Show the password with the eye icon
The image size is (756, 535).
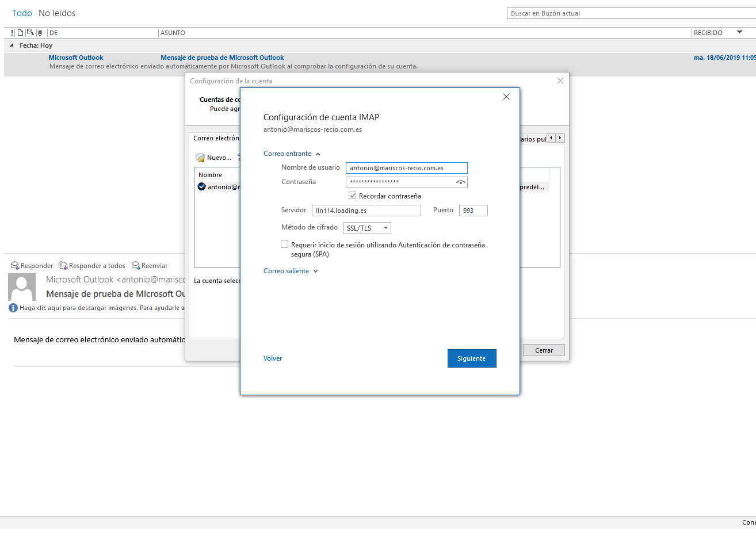click(460, 182)
